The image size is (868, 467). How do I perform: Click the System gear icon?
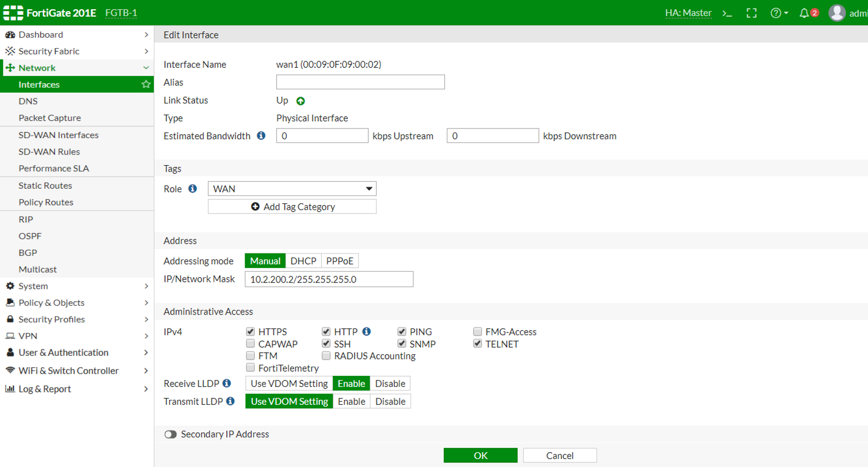10,286
